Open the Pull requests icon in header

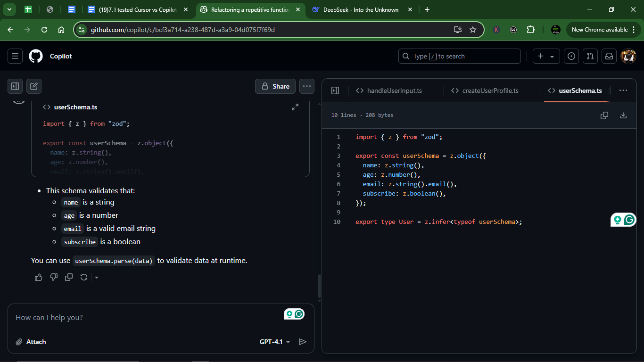pyautogui.click(x=590, y=56)
